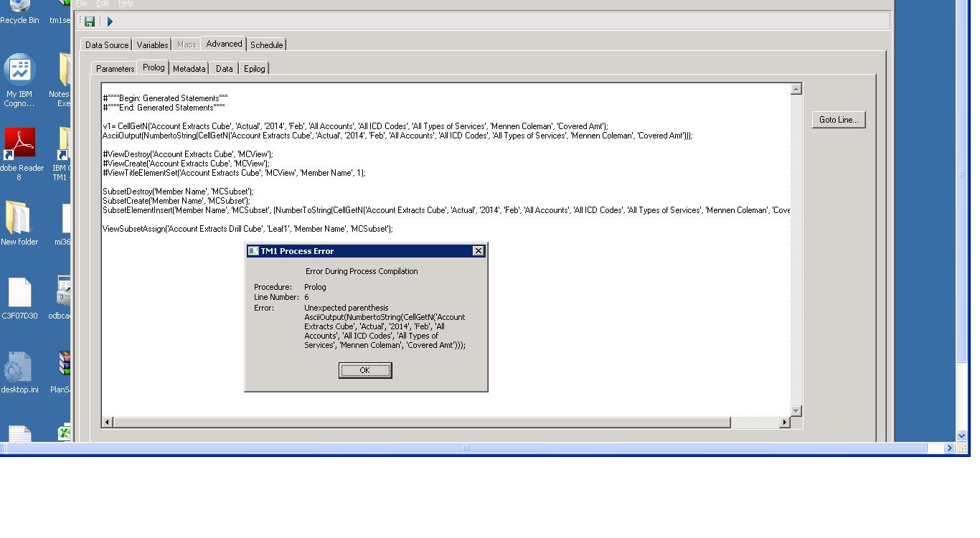Image resolution: width=980 pixels, height=538 pixels.
Task: Click the Save process icon in toolbar
Action: pos(90,22)
